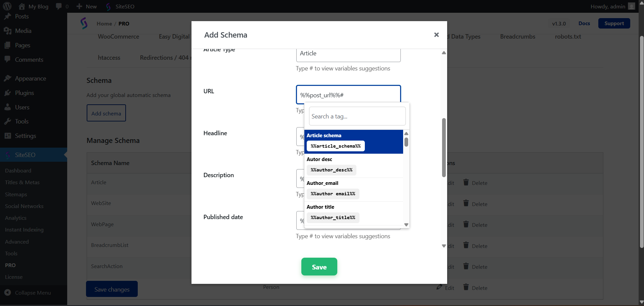Close the Add Schema dialog

pos(436,35)
